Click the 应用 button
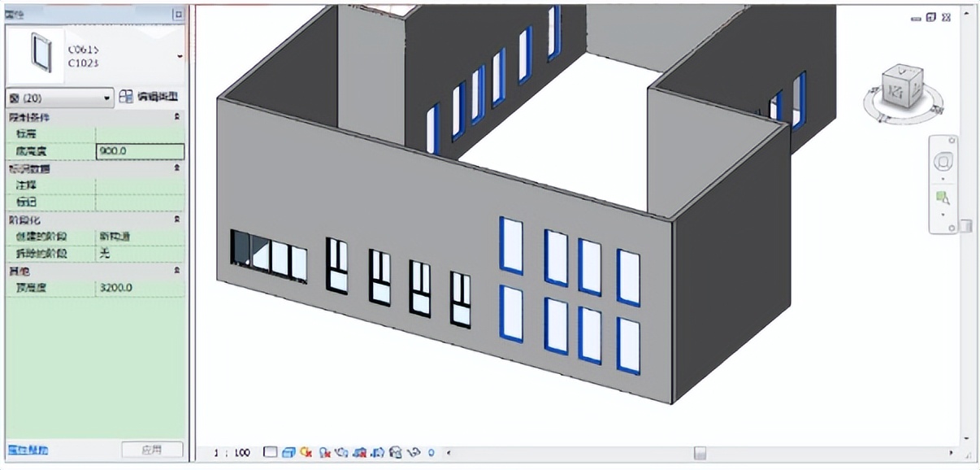Screen dimensions: 980x470 (152, 449)
